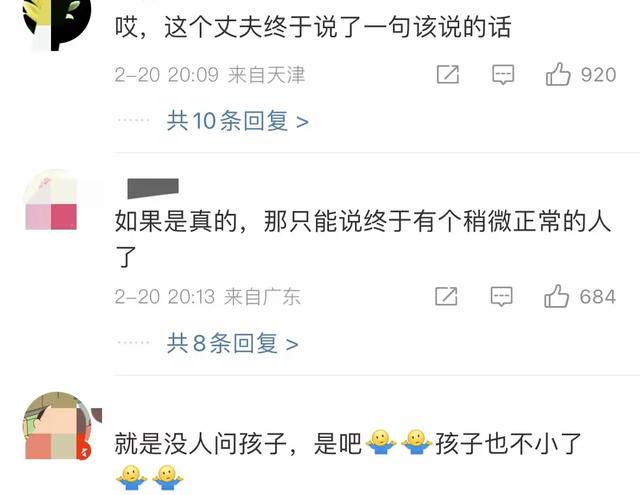Repost the comment from 广东

446,296
